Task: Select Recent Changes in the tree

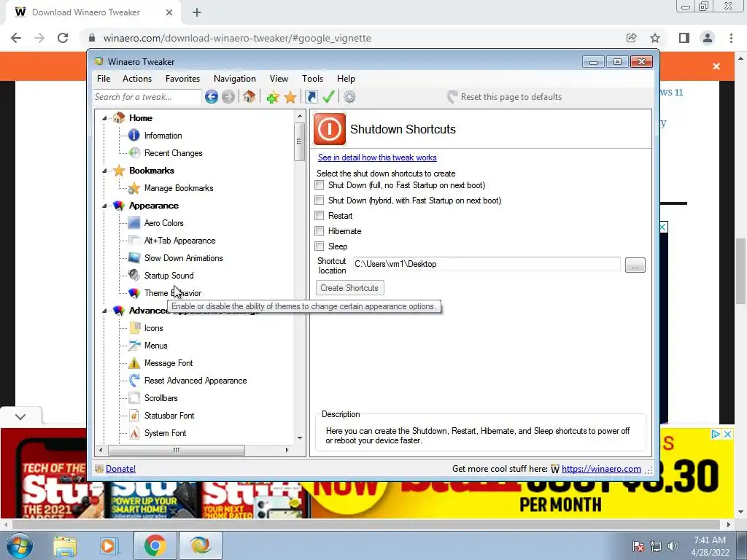Action: tap(174, 153)
